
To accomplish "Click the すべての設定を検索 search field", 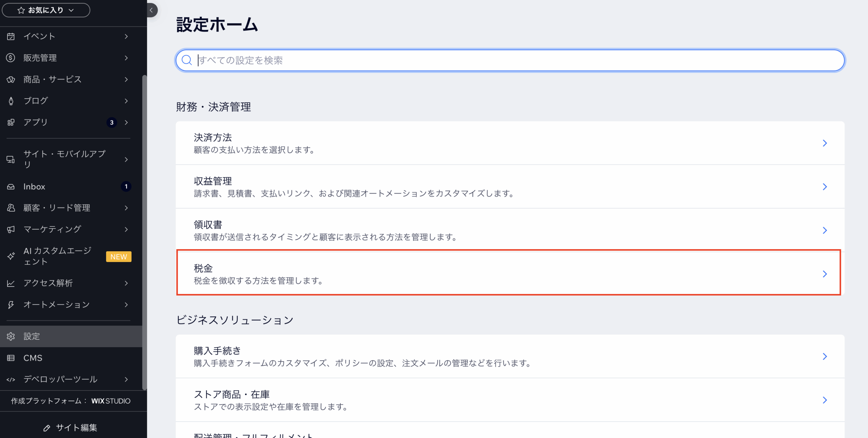I will [x=509, y=60].
